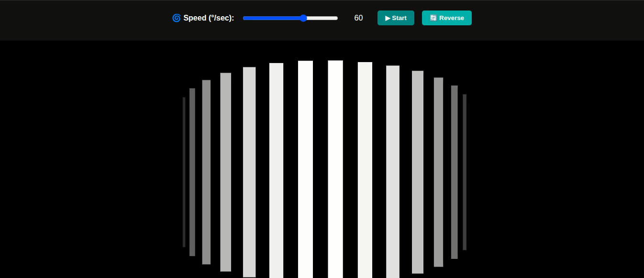The width and height of the screenshot is (644, 278).
Task: Click the third bar from the right
Action: [x=438, y=172]
